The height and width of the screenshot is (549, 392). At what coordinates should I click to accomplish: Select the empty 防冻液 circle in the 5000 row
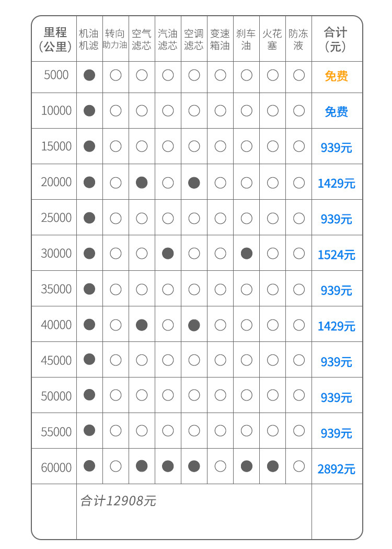pyautogui.click(x=298, y=75)
